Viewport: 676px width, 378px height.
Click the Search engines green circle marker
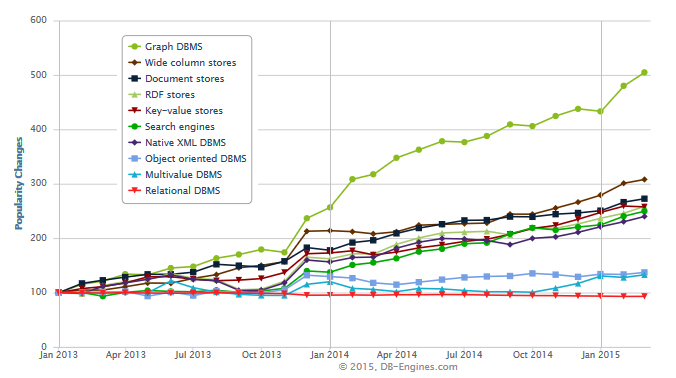click(x=135, y=126)
